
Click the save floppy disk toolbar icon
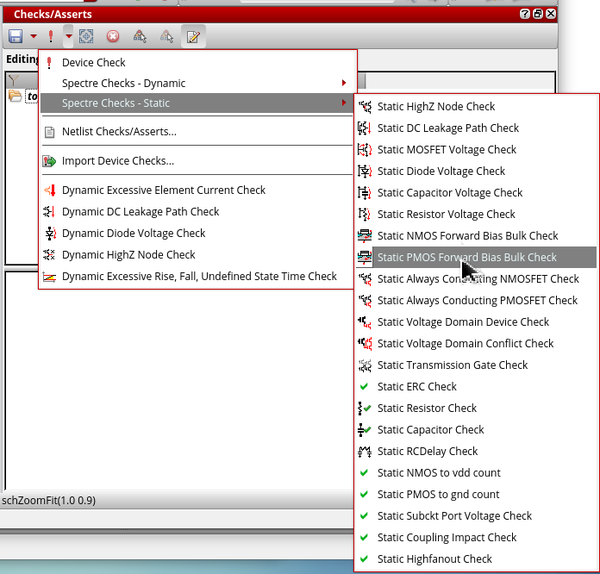tap(16, 36)
